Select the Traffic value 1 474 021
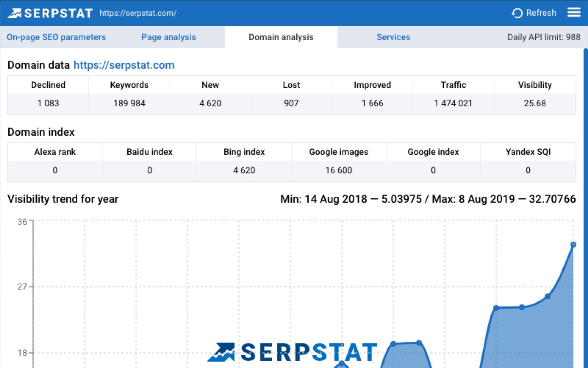 [453, 103]
